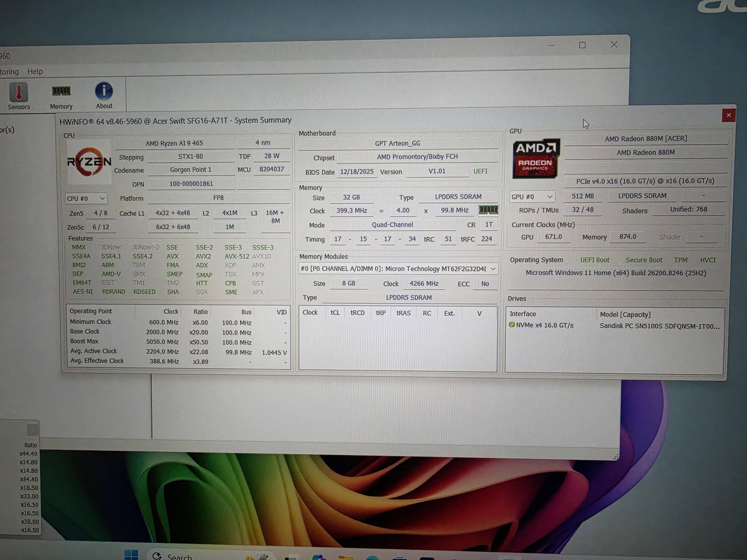
Task: Expand the CPU #0 selector dropdown
Action: 86,199
